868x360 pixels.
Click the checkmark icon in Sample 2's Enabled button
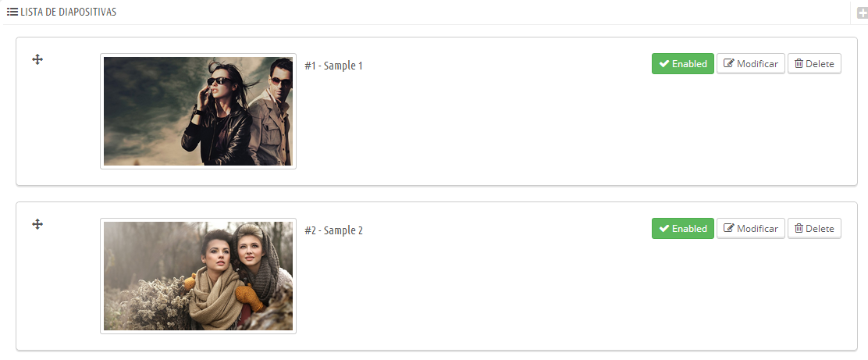tap(664, 228)
